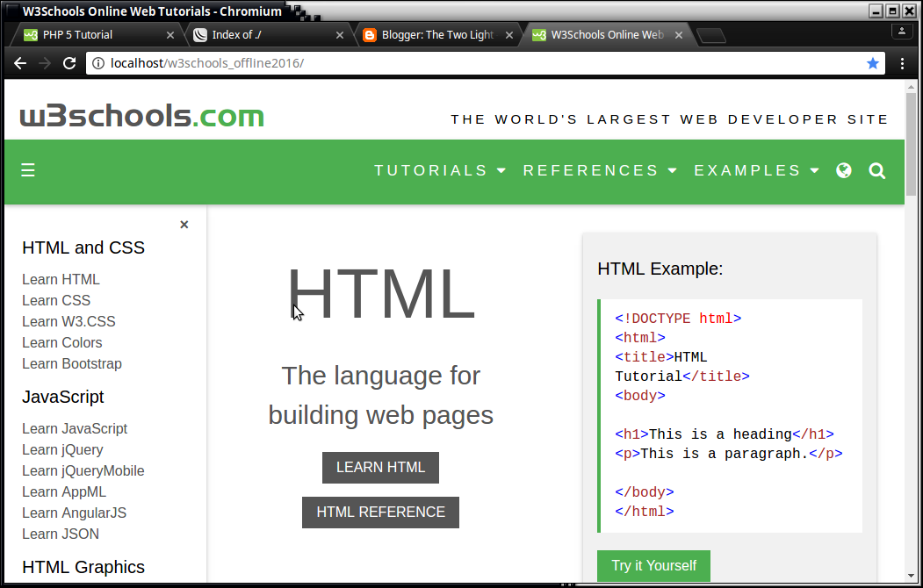Open the Learn CSS sidebar link
Viewport: 923px width, 588px height.
point(56,300)
